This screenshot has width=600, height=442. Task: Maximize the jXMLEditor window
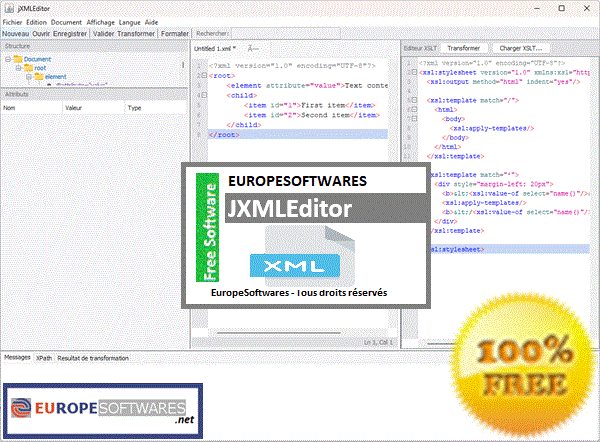(561, 8)
